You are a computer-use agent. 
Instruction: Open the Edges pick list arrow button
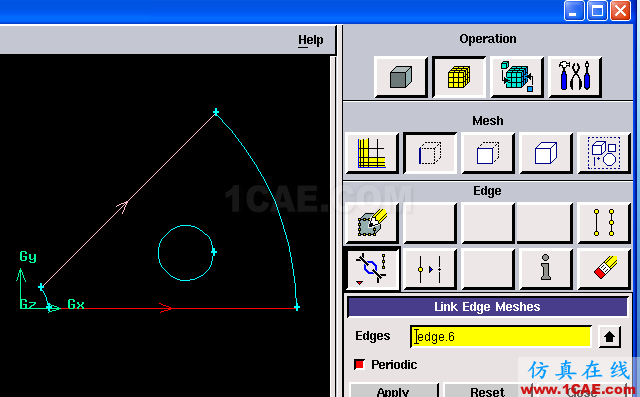[609, 337]
